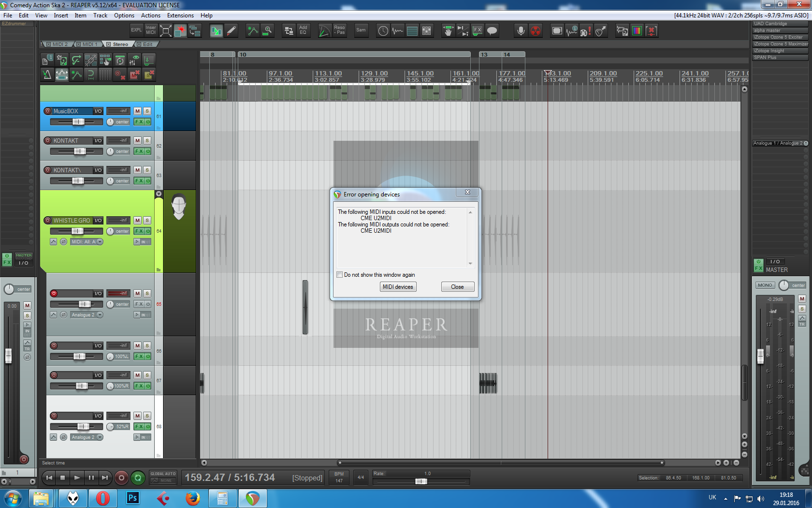
Task: Click the Add EQ toolbar button
Action: 303,30
